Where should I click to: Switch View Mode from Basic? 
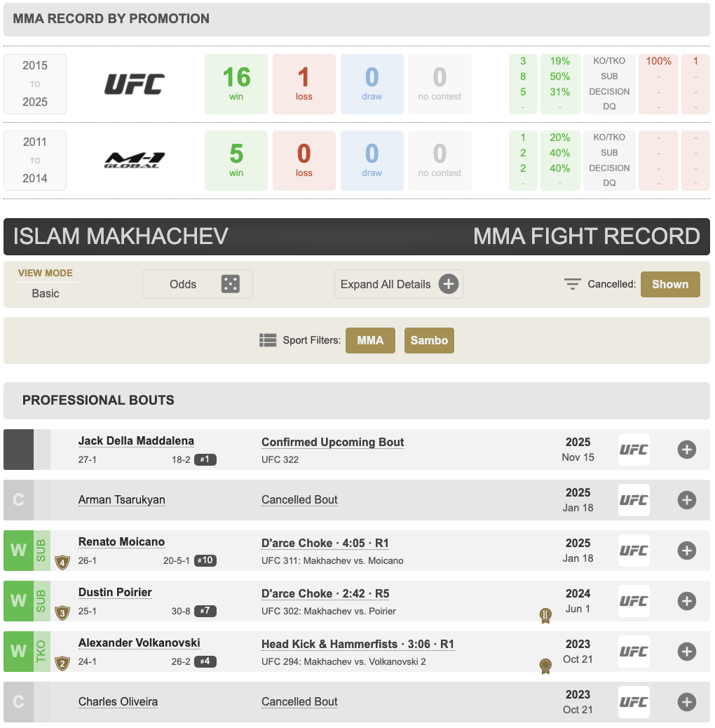pyautogui.click(x=46, y=293)
